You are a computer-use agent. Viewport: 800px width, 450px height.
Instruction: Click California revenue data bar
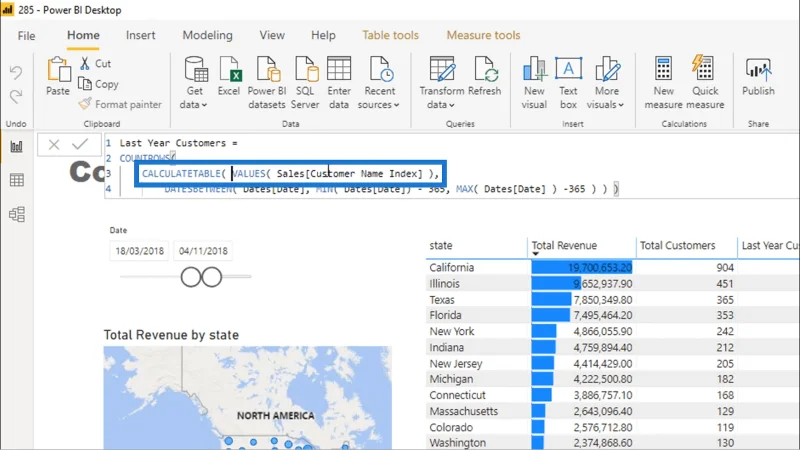tap(582, 267)
